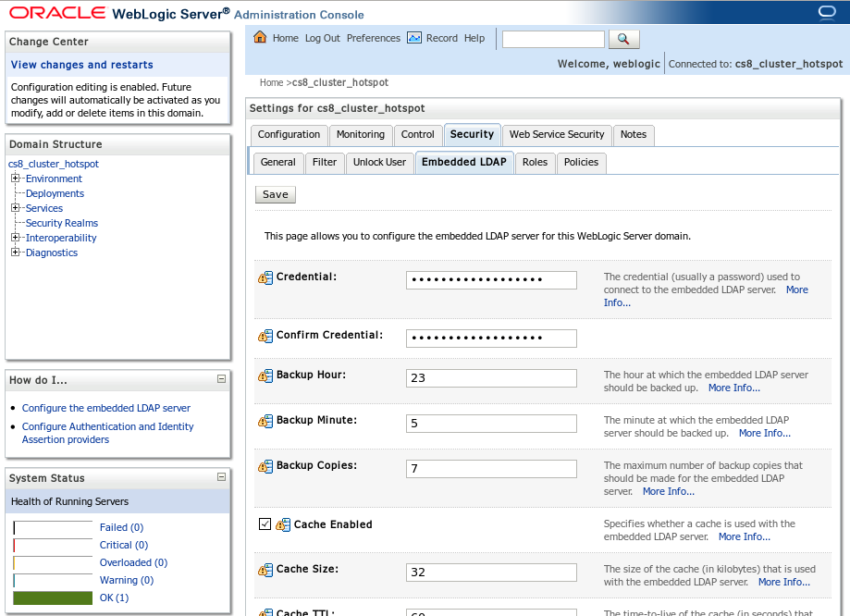
Task: Switch to the Roles subtab
Action: click(535, 163)
